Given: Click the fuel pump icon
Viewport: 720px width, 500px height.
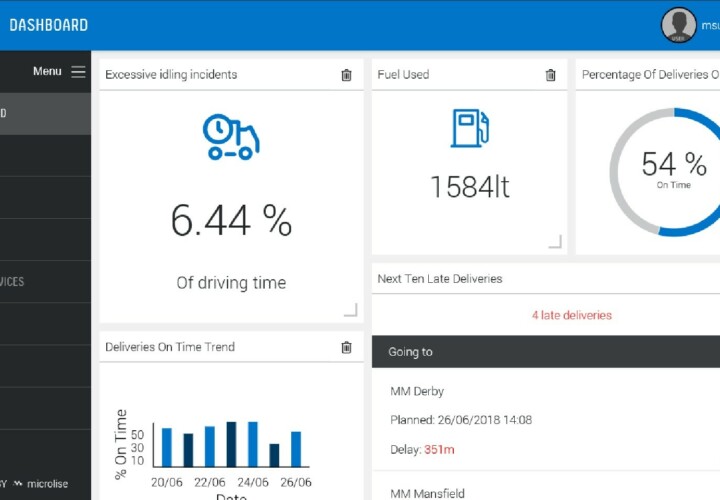Looking at the screenshot, I should click(470, 128).
